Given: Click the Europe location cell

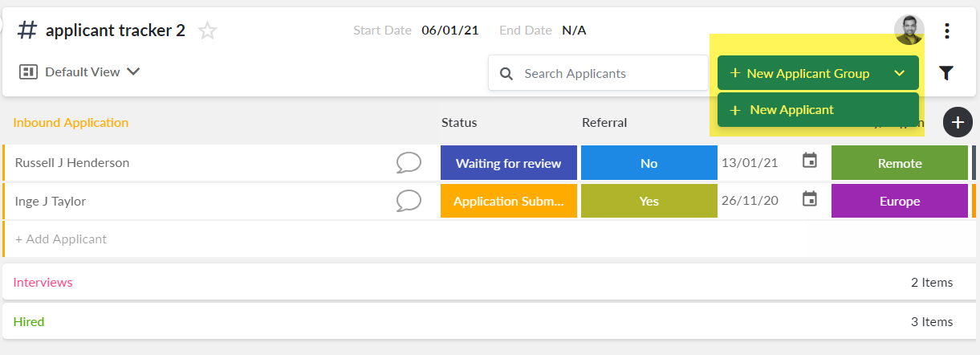Looking at the screenshot, I should coord(900,201).
